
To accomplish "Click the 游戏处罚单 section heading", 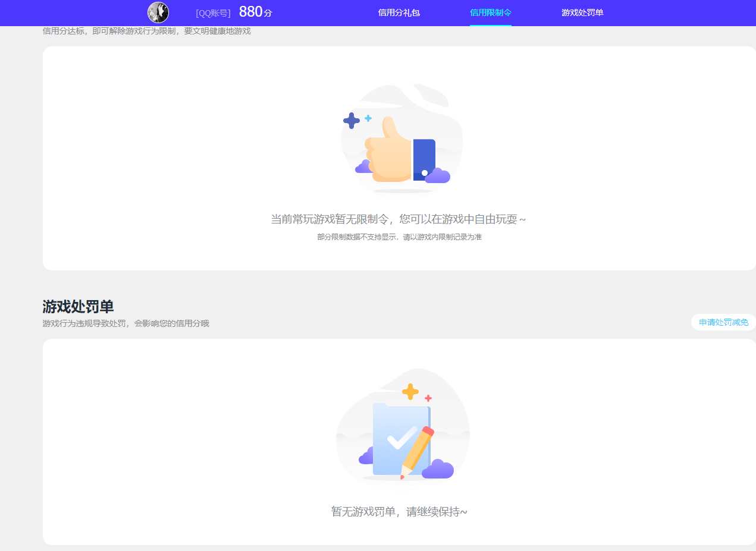I will point(78,307).
